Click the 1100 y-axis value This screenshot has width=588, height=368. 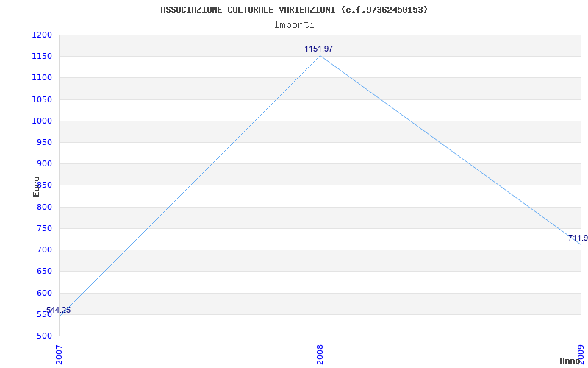pos(42,78)
